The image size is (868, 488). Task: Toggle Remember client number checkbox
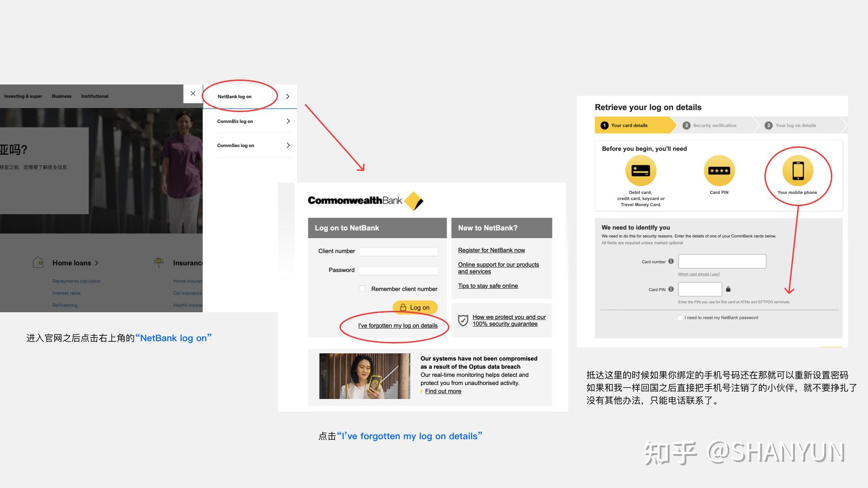pos(363,288)
